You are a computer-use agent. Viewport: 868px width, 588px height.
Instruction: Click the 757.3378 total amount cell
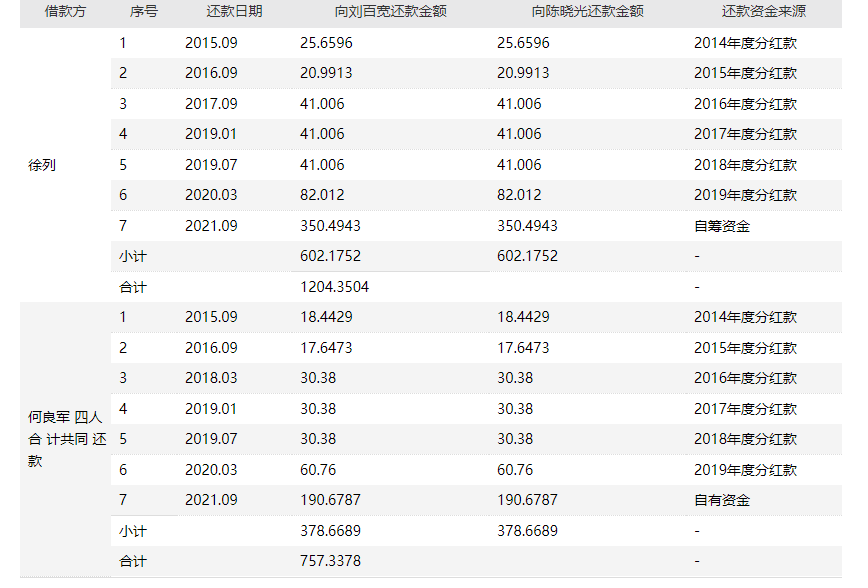(330, 561)
